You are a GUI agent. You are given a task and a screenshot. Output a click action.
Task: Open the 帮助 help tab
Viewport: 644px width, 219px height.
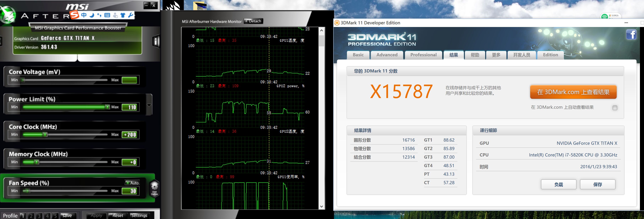pyautogui.click(x=475, y=55)
